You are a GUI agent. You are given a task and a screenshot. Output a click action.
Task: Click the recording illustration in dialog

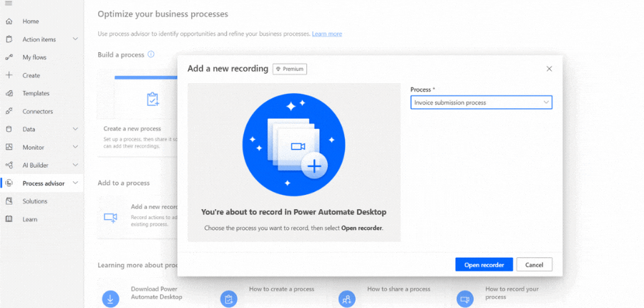[x=294, y=145]
